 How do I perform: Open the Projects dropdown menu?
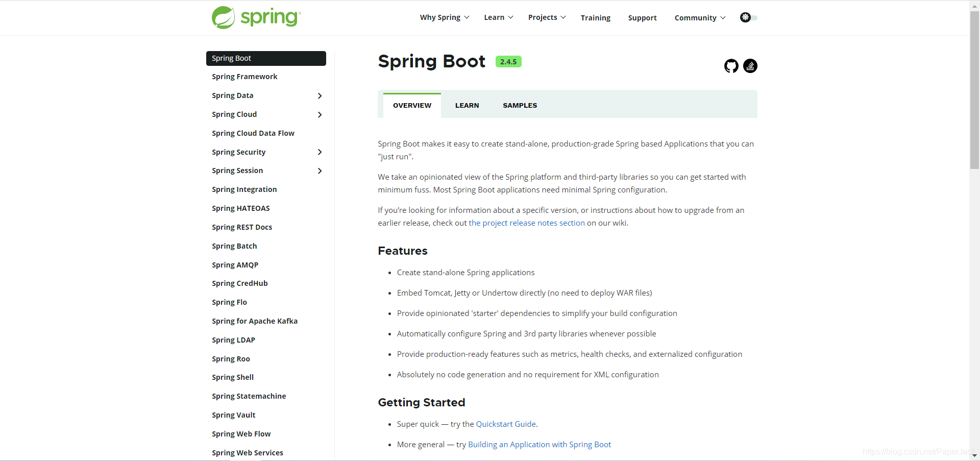pos(547,17)
